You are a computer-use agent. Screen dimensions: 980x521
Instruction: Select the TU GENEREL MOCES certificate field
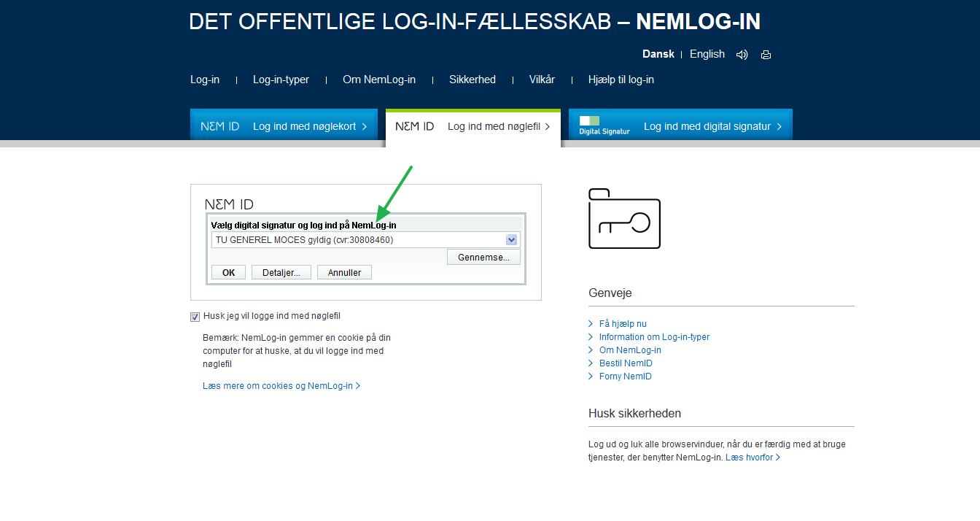(x=365, y=239)
